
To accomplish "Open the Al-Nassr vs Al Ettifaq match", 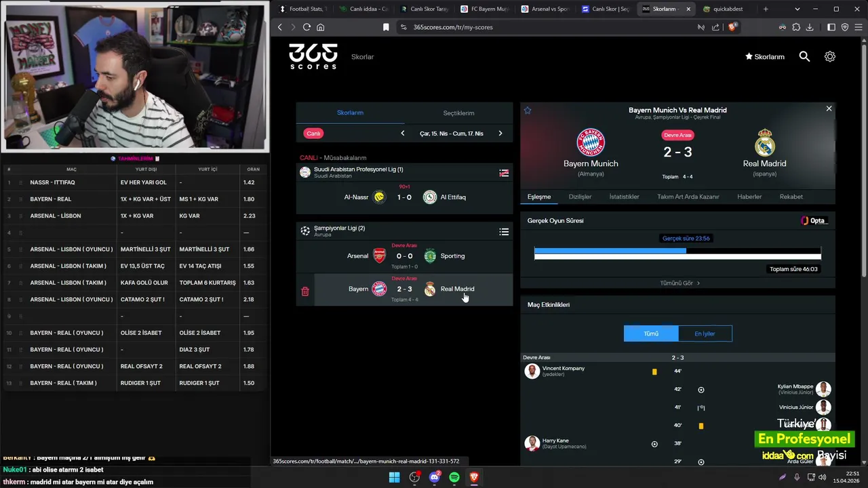I will tap(404, 197).
